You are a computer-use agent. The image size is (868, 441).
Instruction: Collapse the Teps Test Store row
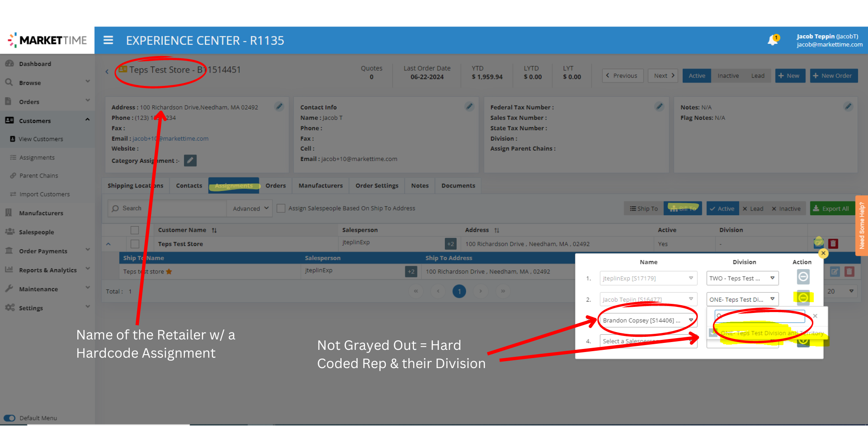click(108, 244)
